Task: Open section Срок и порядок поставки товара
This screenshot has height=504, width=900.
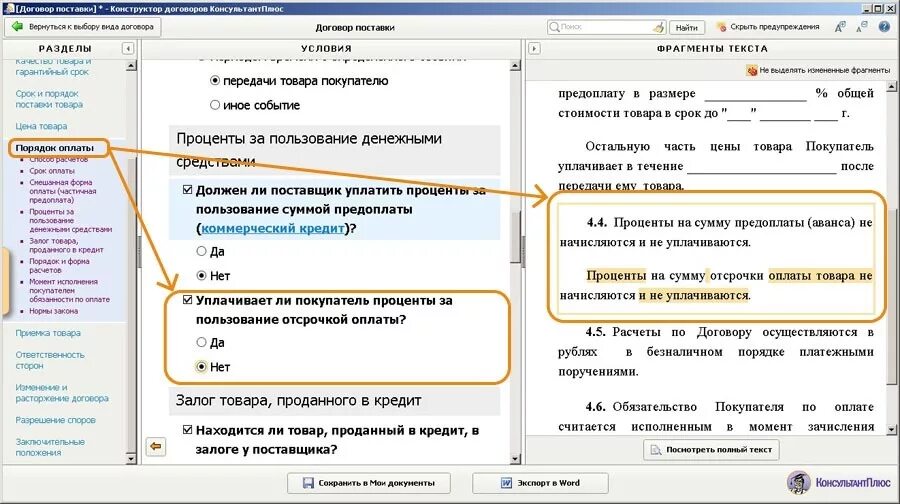Action: pyautogui.click(x=49, y=99)
